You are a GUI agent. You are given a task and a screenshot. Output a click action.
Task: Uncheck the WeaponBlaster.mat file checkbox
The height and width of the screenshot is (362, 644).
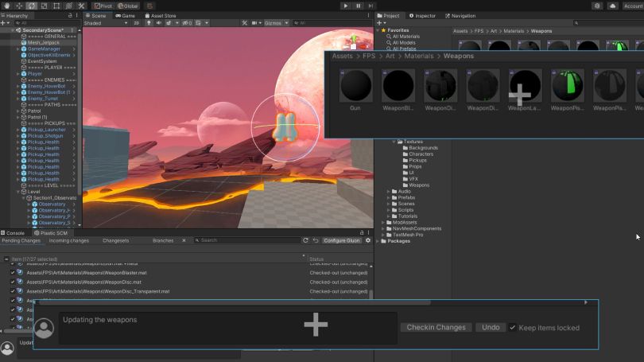13,273
